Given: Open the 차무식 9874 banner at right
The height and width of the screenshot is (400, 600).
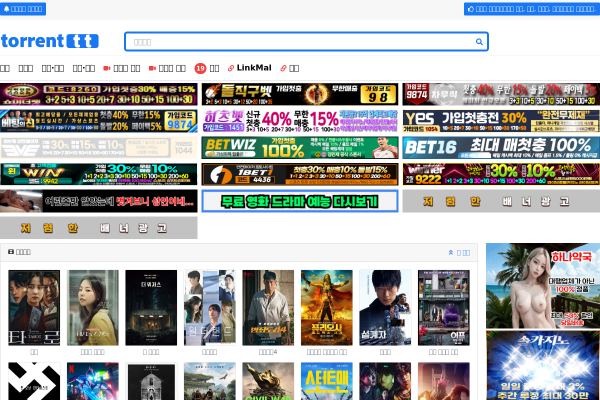Looking at the screenshot, I should click(501, 94).
